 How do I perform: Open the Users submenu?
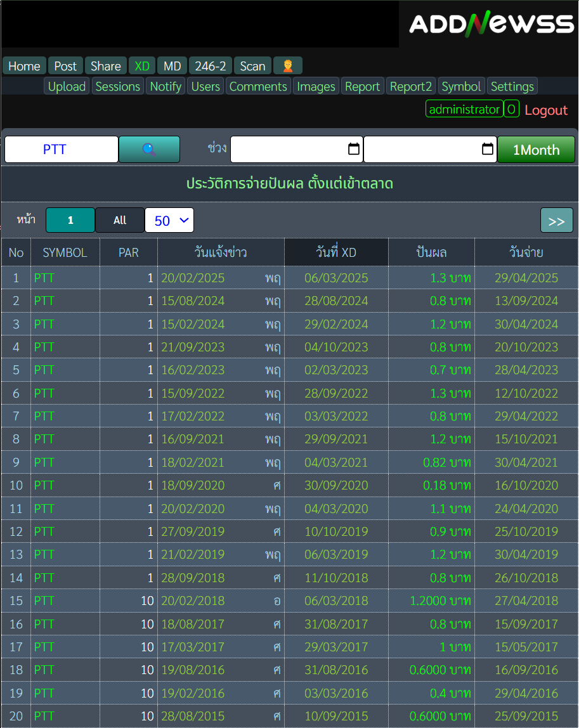coord(205,86)
